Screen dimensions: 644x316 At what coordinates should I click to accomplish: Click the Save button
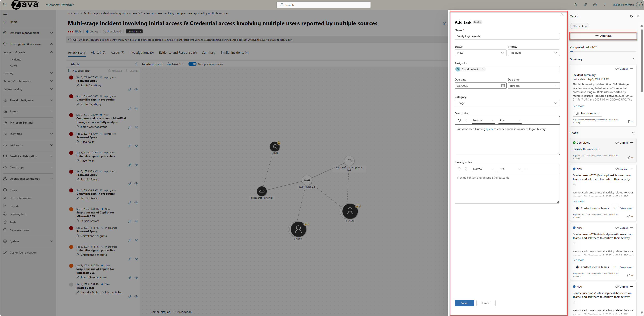(x=464, y=303)
